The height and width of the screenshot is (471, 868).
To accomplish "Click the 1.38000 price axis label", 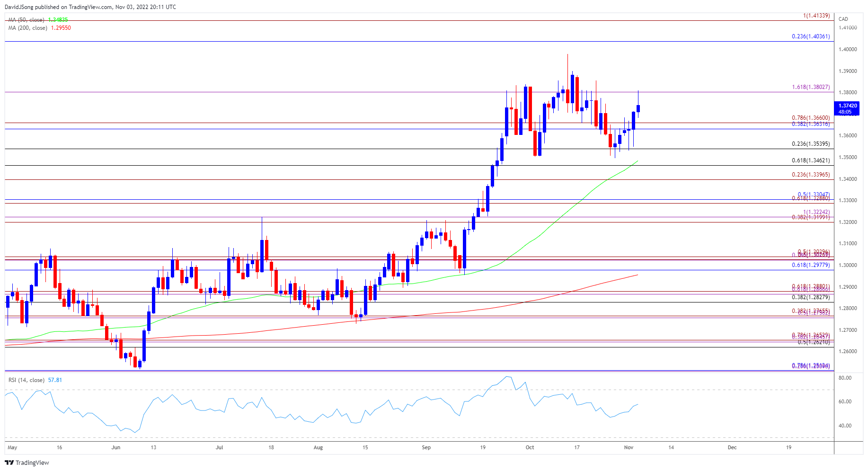I will click(x=848, y=92).
